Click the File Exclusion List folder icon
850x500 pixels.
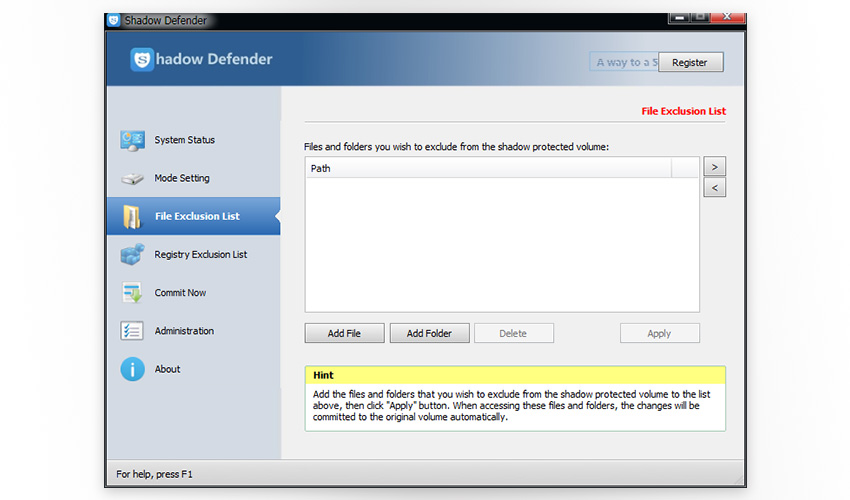pos(132,216)
